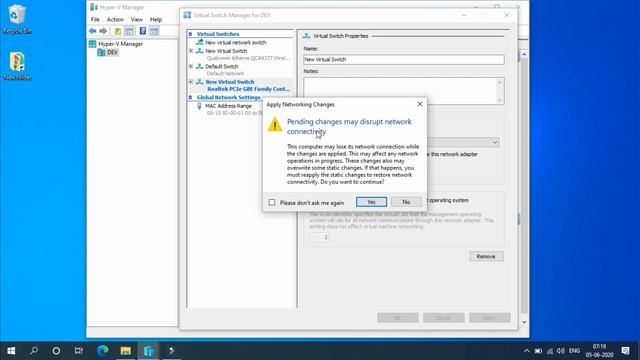
Task: Open Recycle Bin desktop icon
Action: tap(17, 19)
